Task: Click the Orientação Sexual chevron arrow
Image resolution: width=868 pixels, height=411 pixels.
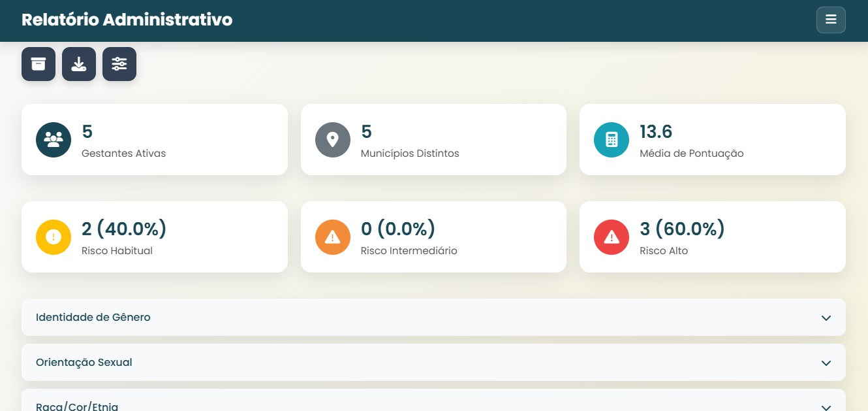Action: tap(826, 363)
